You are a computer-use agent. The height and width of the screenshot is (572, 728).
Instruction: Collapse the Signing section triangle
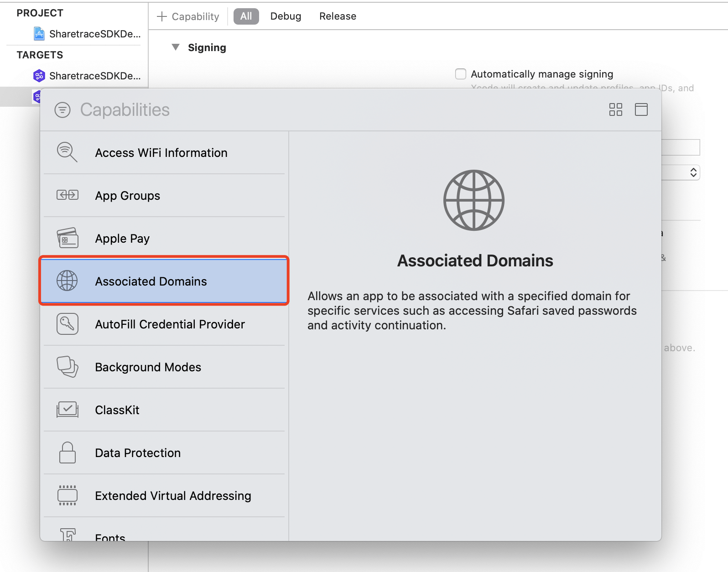(x=176, y=47)
